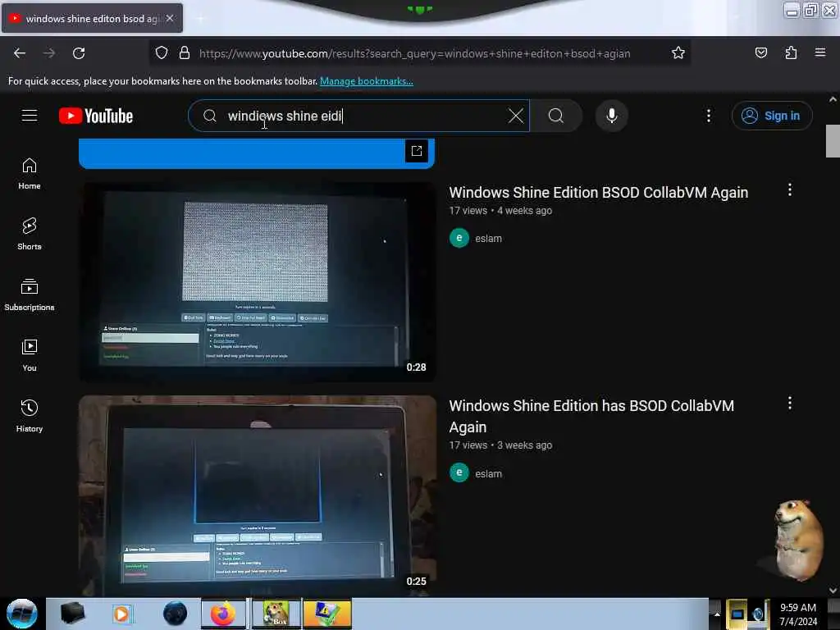Open the media player taskbar icon
This screenshot has height=630, width=840.
click(121, 614)
